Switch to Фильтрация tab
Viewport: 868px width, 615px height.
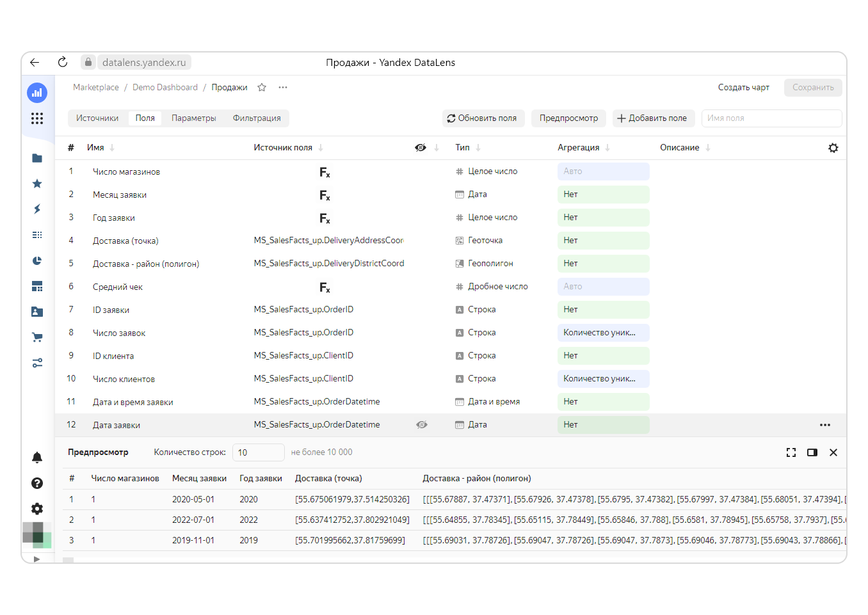257,118
